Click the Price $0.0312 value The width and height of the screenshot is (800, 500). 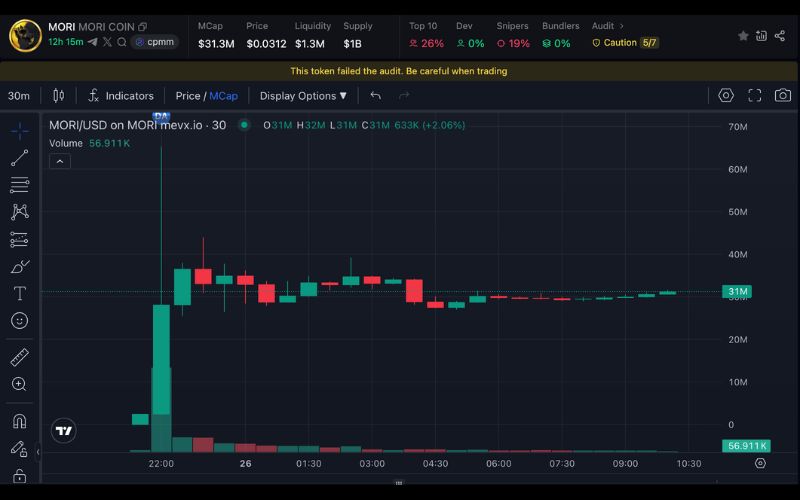[x=266, y=44]
